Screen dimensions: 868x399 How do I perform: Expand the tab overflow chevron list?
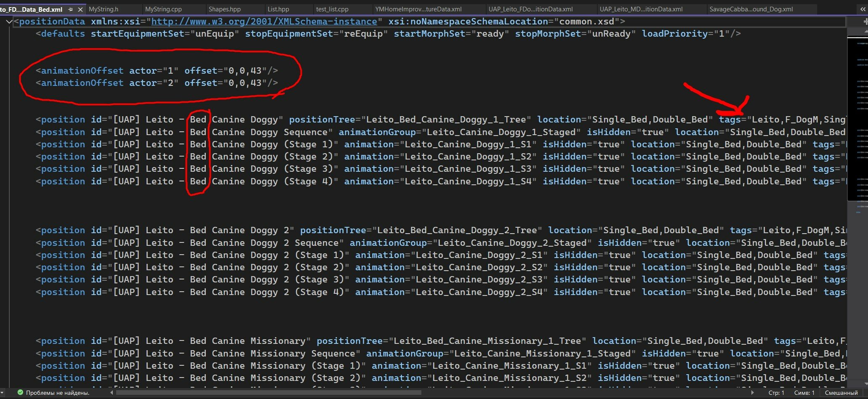863,9
